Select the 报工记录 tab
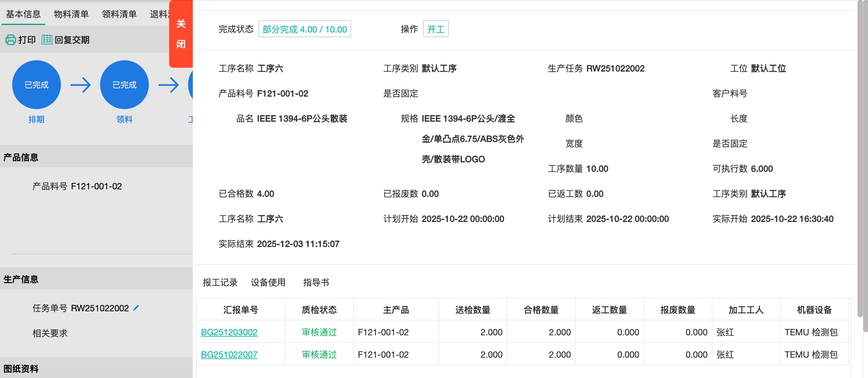The height and width of the screenshot is (378, 868). 220,282
